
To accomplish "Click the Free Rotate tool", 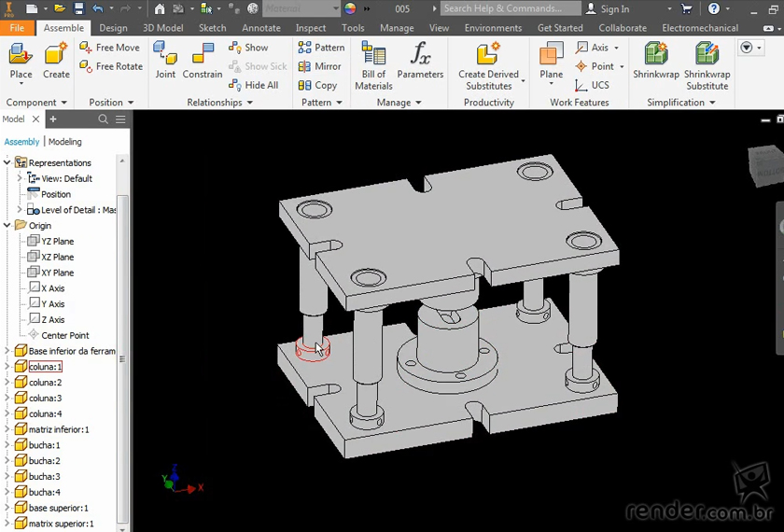I will pyautogui.click(x=111, y=66).
